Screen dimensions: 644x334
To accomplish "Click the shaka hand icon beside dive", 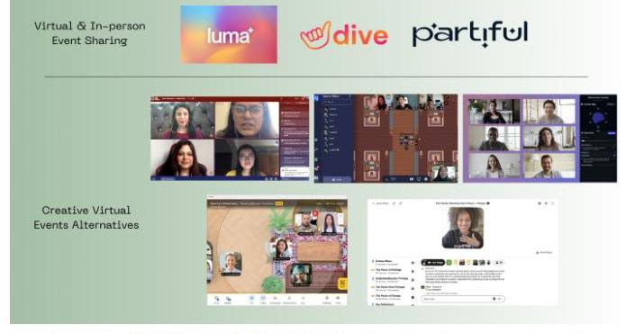I will (315, 35).
